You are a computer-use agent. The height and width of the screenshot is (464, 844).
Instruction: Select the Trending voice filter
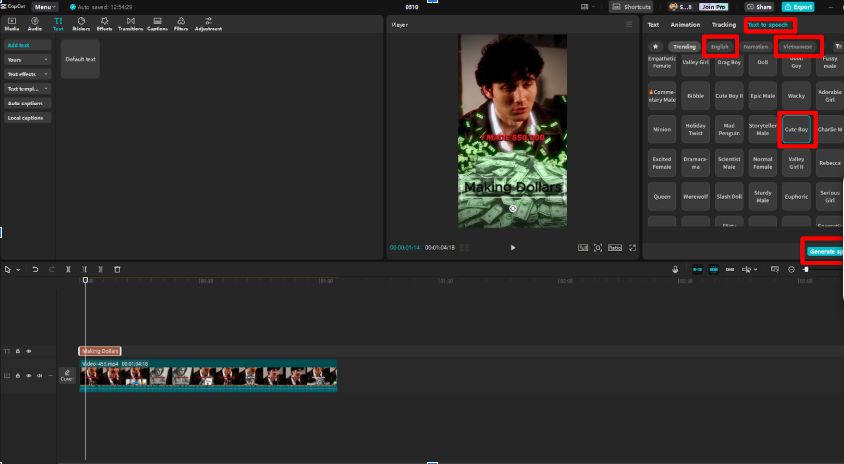[x=684, y=47]
